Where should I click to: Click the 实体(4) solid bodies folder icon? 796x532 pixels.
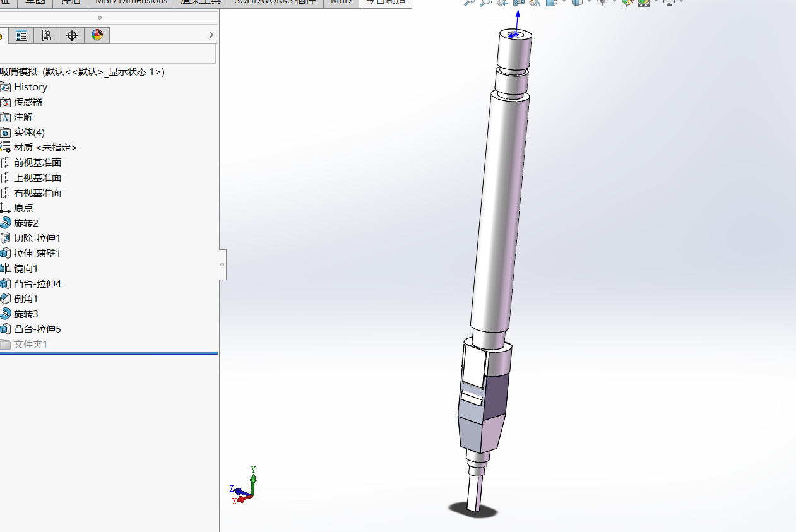pos(6,133)
